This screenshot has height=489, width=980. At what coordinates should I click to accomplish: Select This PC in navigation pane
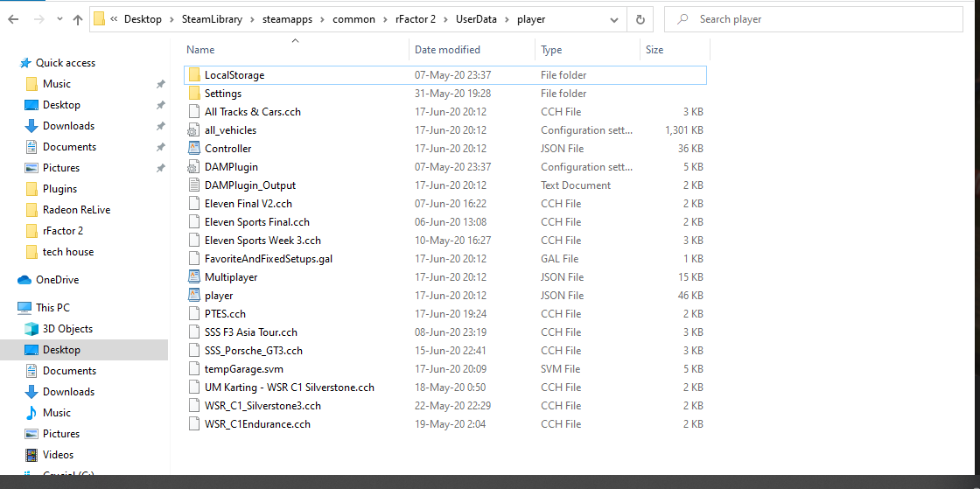point(52,308)
